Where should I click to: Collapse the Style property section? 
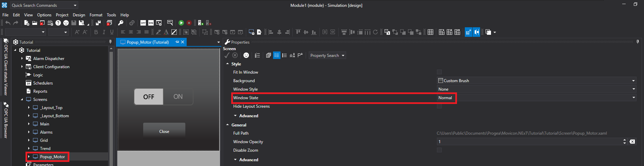pyautogui.click(x=227, y=64)
